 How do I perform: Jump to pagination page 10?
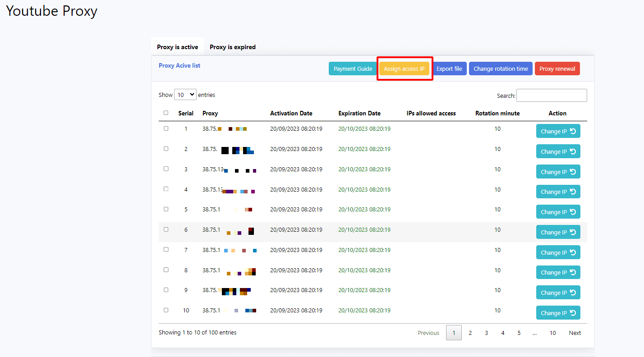pos(552,333)
